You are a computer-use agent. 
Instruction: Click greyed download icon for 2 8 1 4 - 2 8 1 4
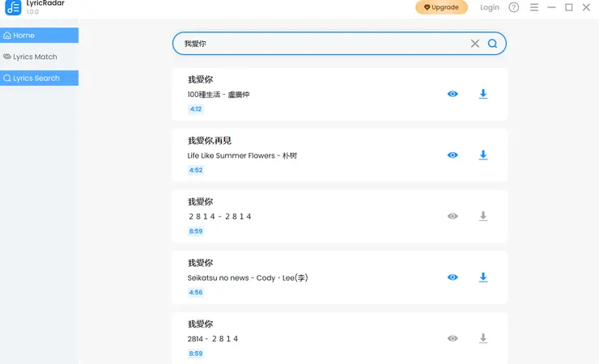click(x=483, y=216)
